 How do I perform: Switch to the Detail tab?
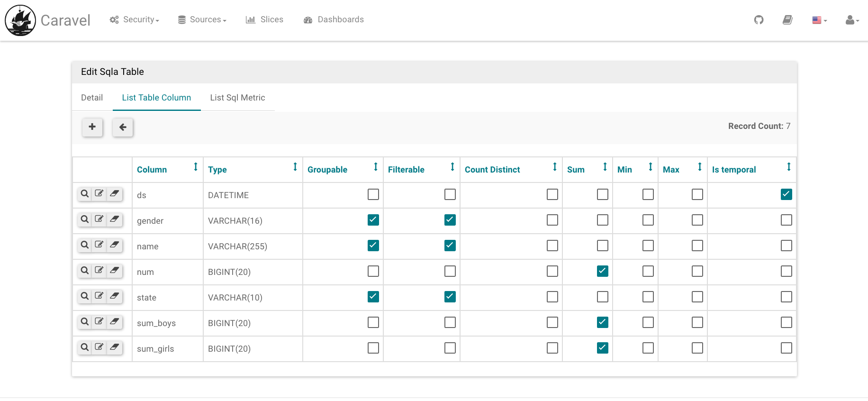(x=92, y=98)
